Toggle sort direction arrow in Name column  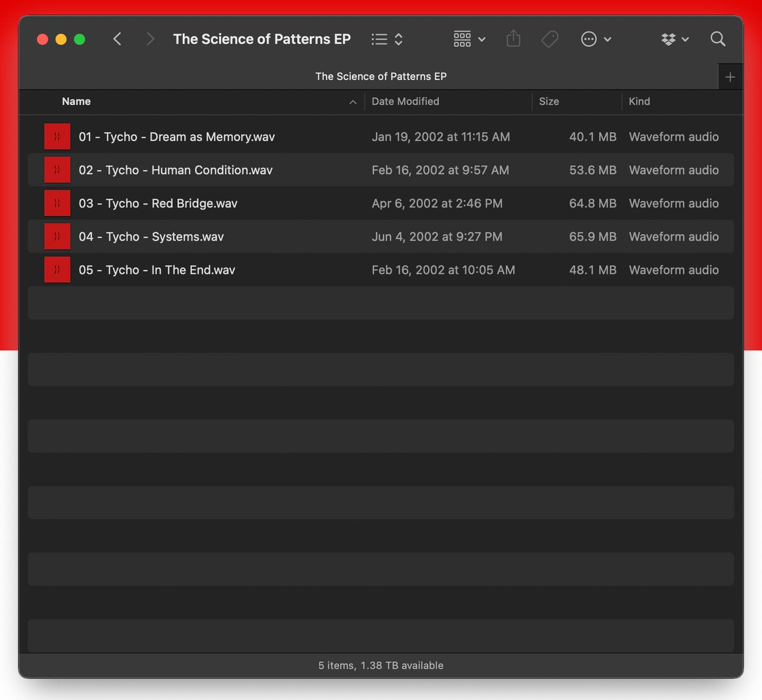click(x=353, y=102)
